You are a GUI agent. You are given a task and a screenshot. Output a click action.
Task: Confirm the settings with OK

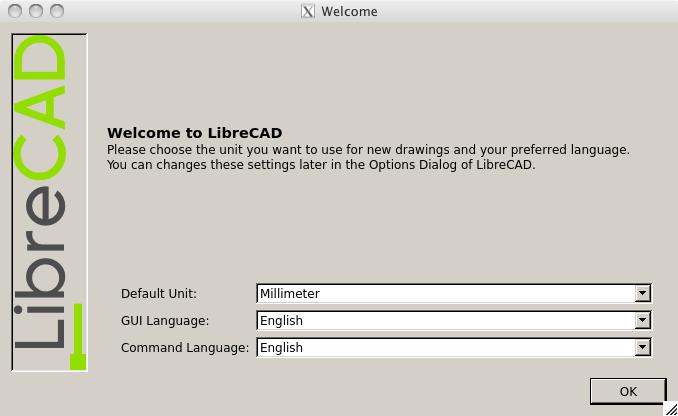click(x=628, y=391)
